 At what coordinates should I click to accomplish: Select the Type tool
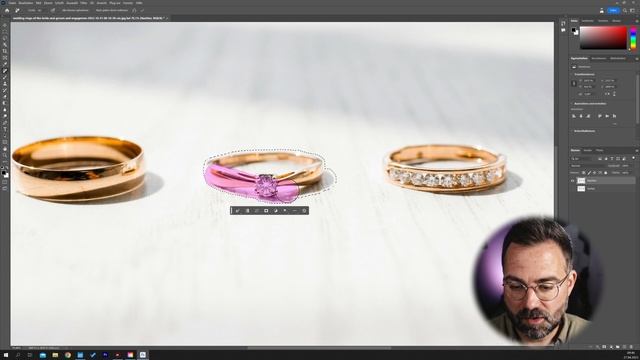5,129
